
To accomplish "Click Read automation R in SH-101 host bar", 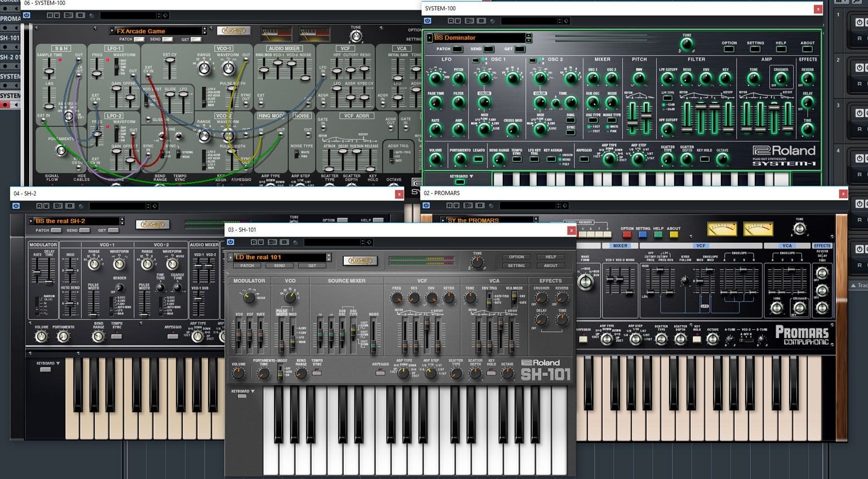I will click(254, 242).
